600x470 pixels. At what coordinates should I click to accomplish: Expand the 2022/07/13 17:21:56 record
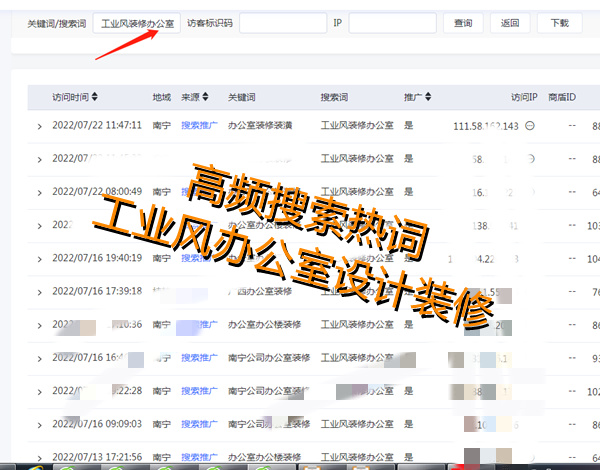pyautogui.click(x=40, y=456)
